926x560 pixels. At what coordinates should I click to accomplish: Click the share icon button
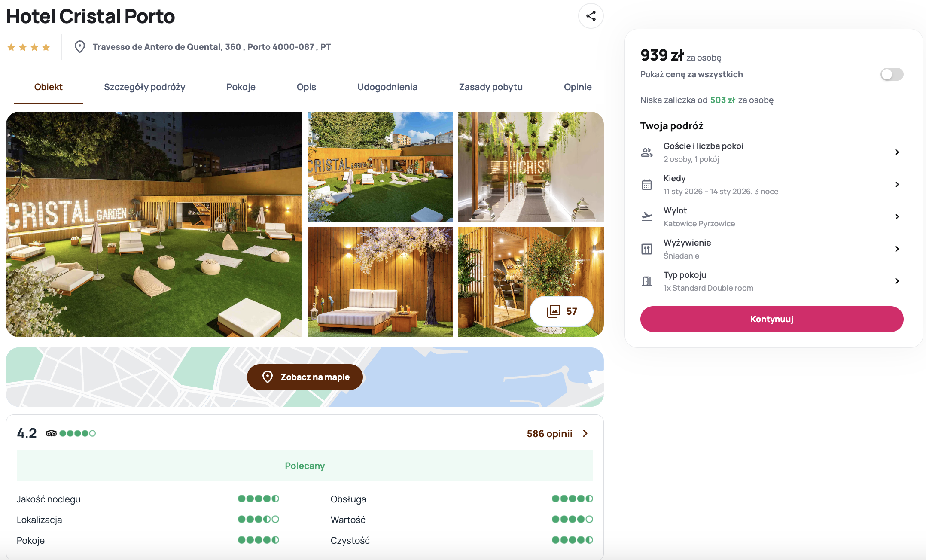[x=591, y=16]
